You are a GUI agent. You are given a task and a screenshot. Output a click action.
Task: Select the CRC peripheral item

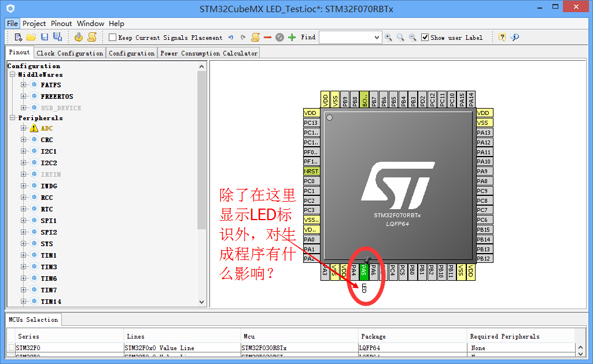(x=47, y=140)
